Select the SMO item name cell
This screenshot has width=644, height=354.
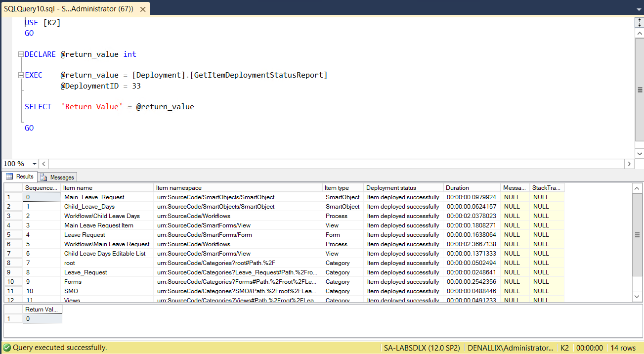point(107,291)
